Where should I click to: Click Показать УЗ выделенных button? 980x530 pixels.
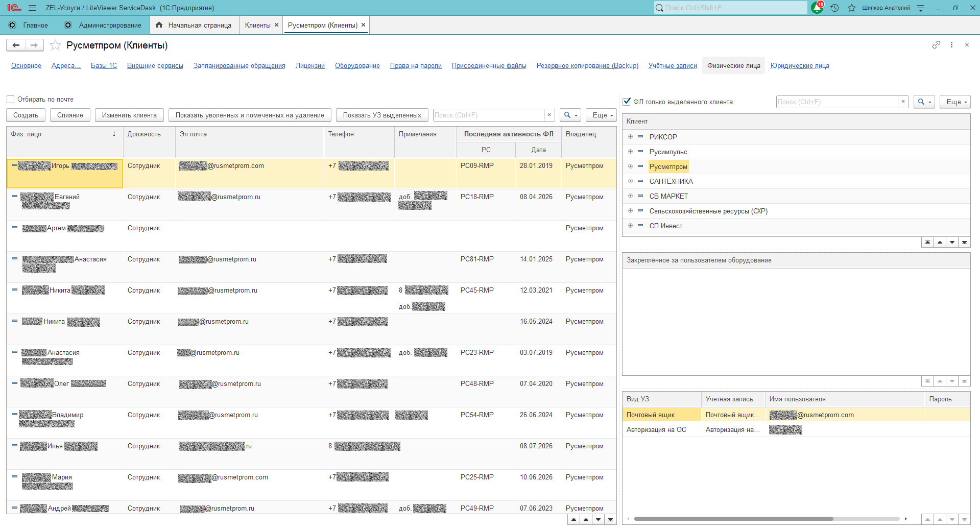click(382, 115)
